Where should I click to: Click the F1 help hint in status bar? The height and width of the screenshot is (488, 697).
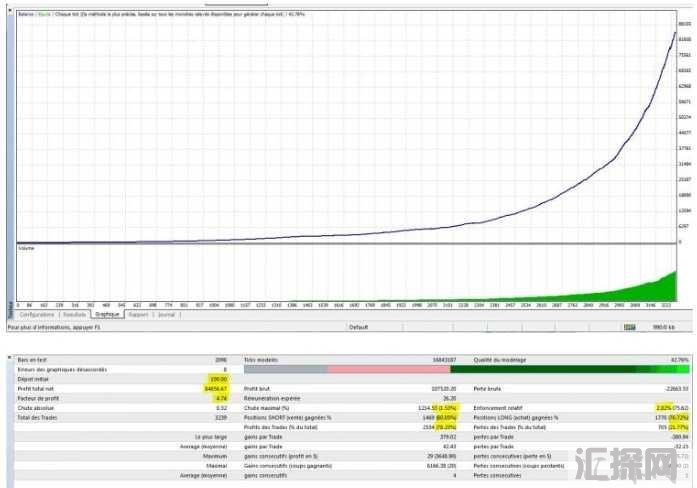pyautogui.click(x=52, y=326)
